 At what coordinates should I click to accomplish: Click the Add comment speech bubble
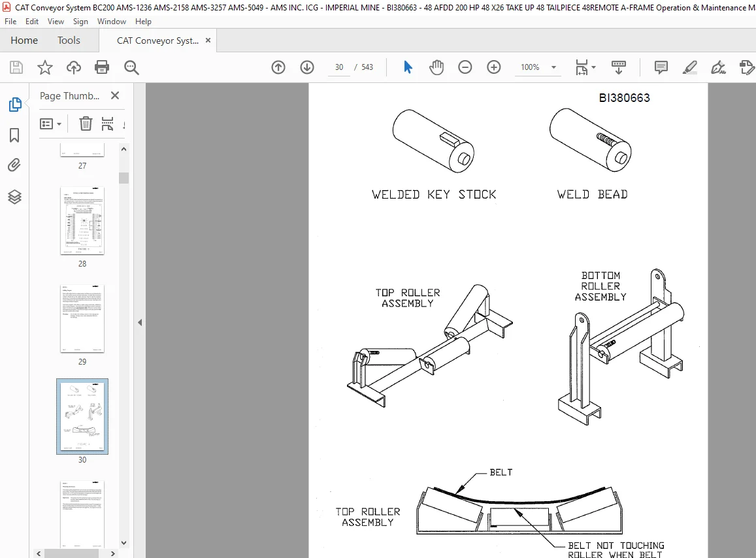point(661,67)
